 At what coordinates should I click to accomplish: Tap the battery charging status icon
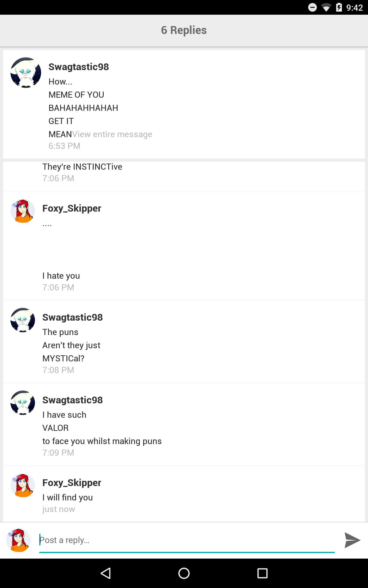pyautogui.click(x=339, y=7)
